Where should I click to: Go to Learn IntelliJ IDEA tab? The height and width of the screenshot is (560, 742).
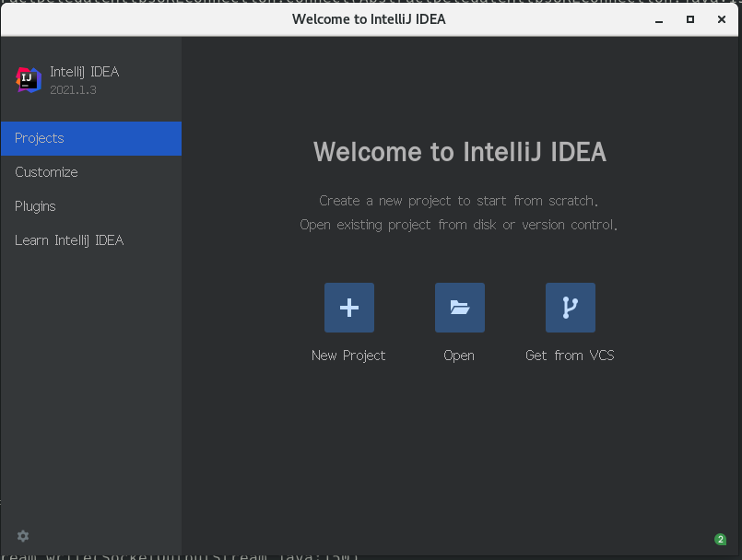[91, 240]
